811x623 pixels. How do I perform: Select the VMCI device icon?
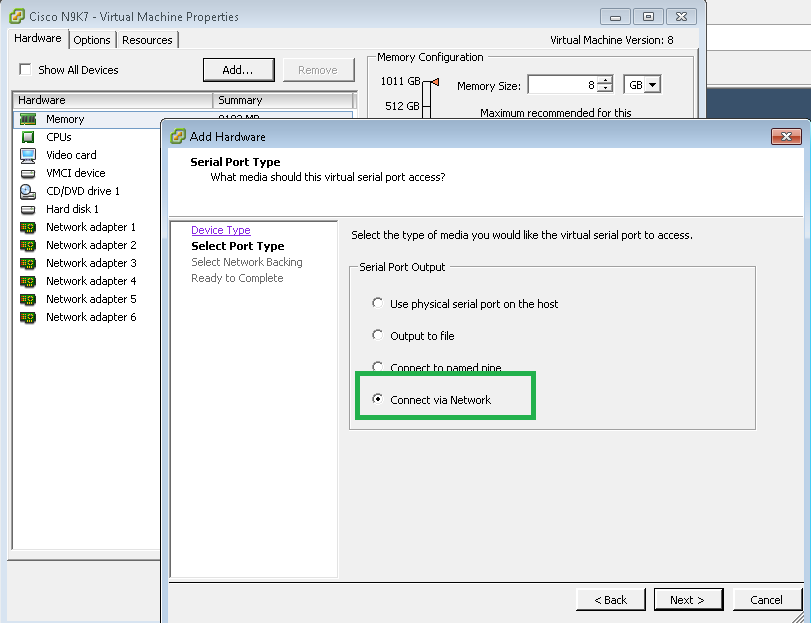coord(28,173)
